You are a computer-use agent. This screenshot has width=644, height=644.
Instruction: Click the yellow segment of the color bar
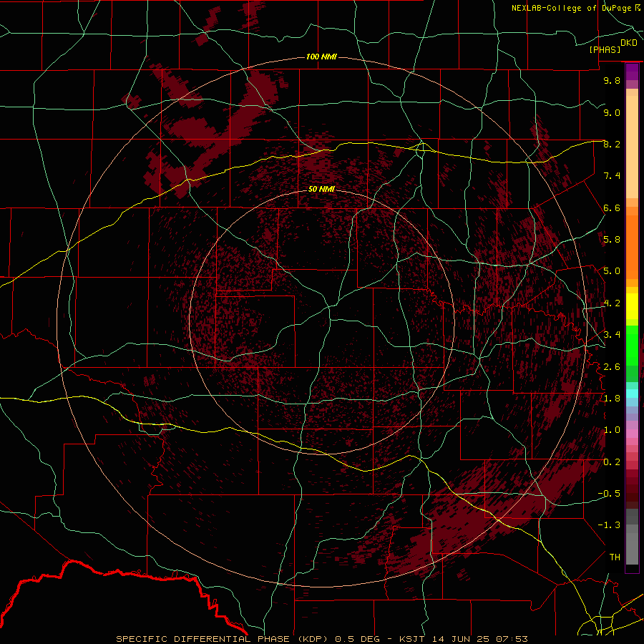[632, 306]
